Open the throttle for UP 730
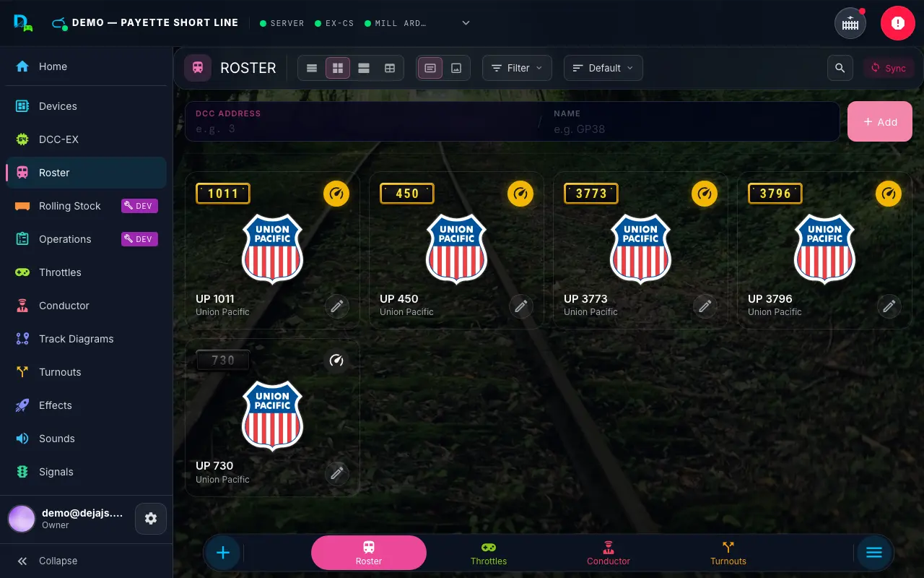The height and width of the screenshot is (578, 924). click(336, 361)
